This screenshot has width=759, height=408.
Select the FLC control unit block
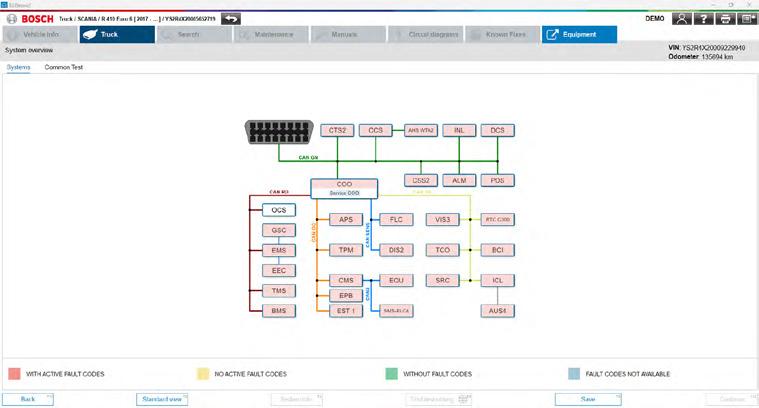pyautogui.click(x=396, y=219)
